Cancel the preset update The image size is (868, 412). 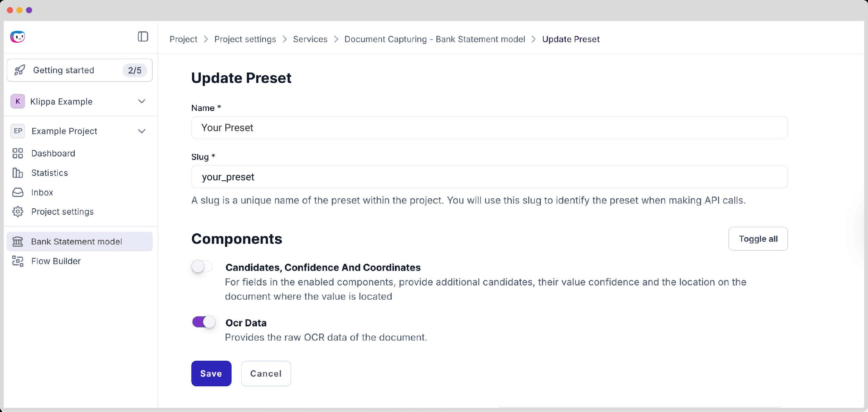(x=266, y=374)
